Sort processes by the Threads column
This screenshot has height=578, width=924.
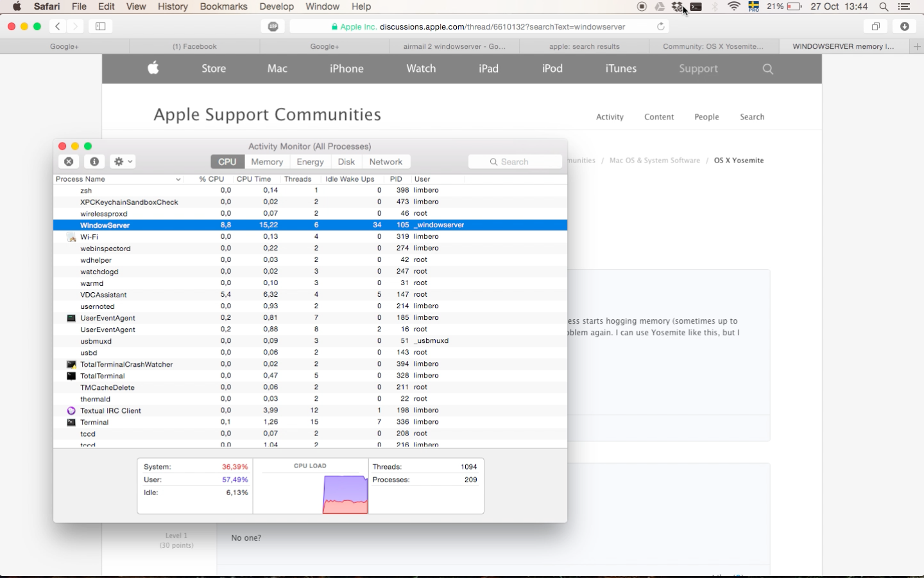point(298,179)
